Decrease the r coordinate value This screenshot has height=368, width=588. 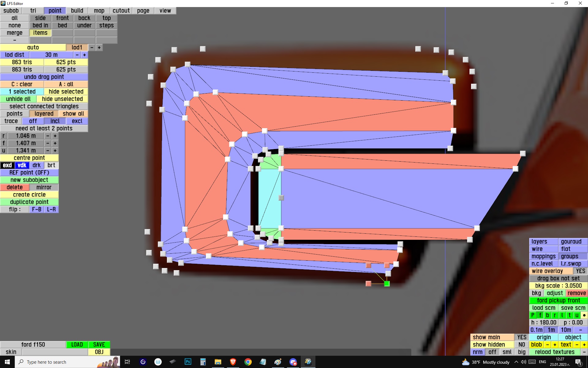coord(48,136)
